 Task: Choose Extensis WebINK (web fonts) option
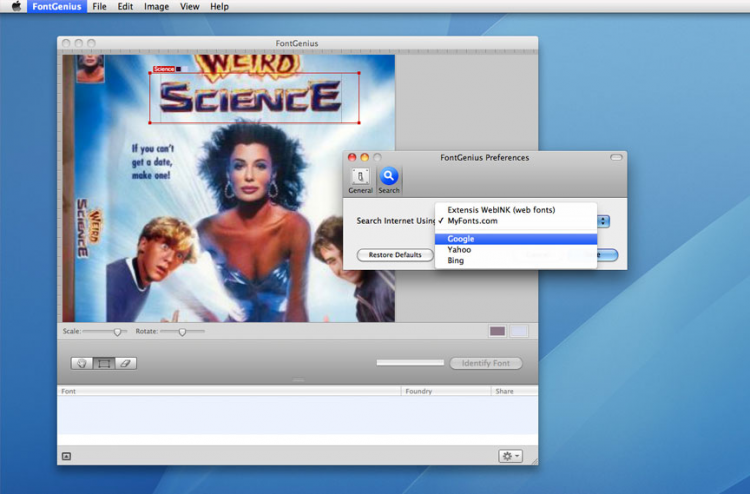pyautogui.click(x=516, y=210)
